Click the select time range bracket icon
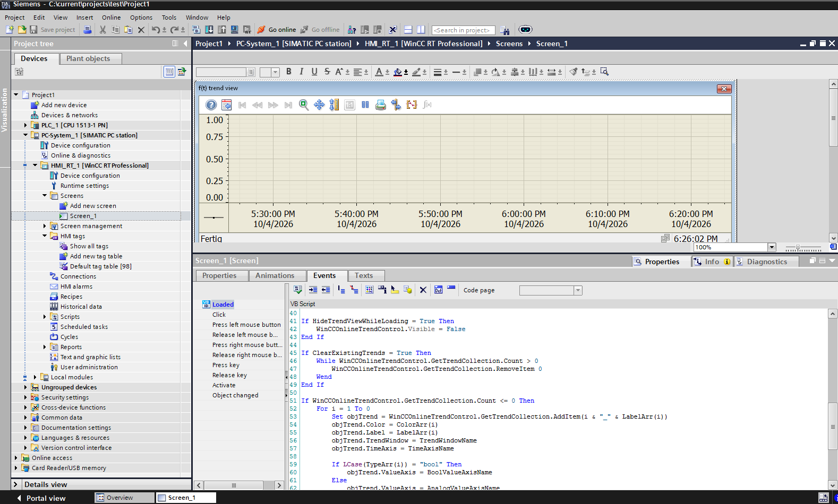 tap(412, 105)
